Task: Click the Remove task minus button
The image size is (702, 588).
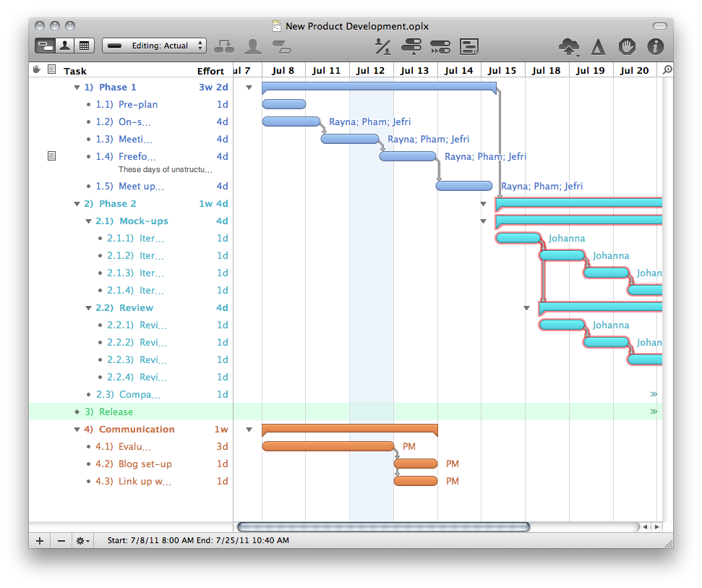Action: (61, 540)
